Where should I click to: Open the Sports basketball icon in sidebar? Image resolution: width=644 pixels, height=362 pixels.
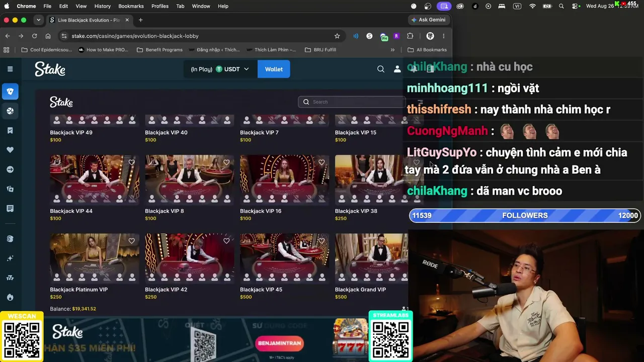pos(10,111)
